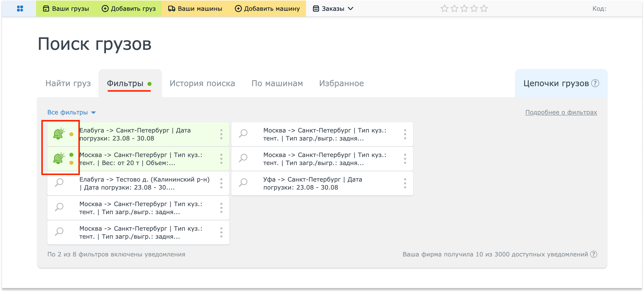Click the first rating star

(x=444, y=9)
